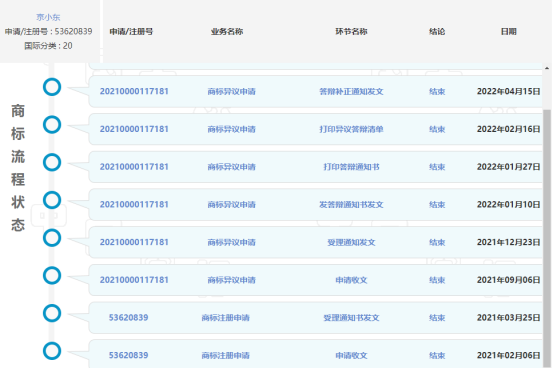
Task: Click the timeline circle for 2022年01月10日
Action: pyautogui.click(x=52, y=200)
